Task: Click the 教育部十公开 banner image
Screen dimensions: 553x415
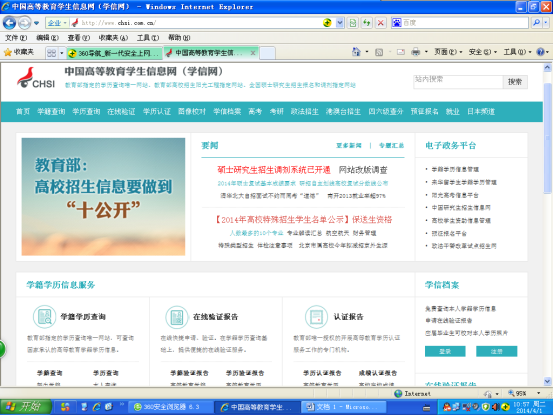Action: click(103, 196)
